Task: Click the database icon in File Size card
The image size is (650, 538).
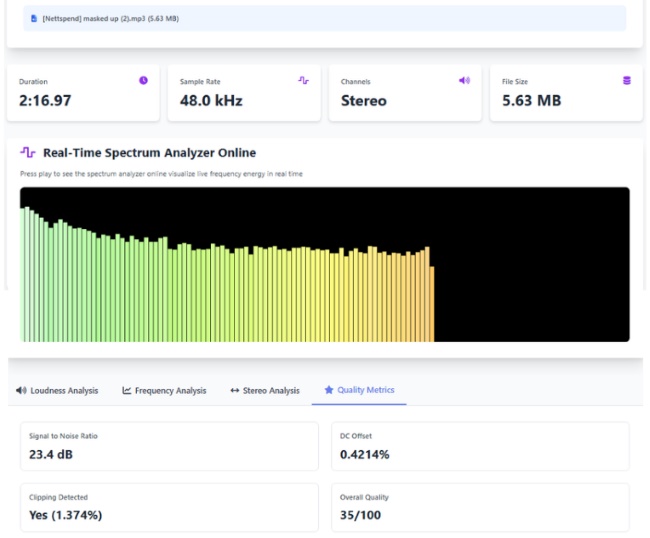Action: [x=627, y=81]
